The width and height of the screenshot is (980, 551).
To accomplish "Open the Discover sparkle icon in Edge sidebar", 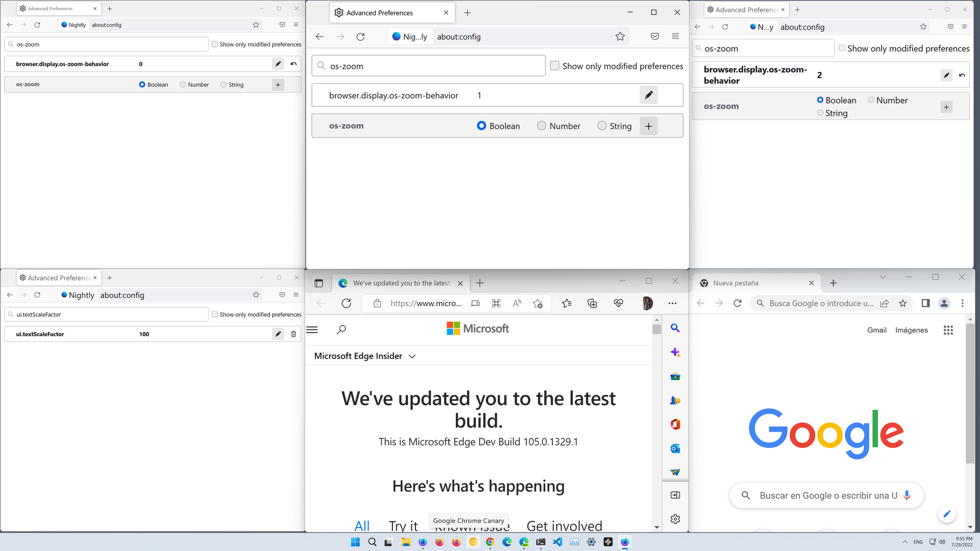I will pyautogui.click(x=675, y=353).
